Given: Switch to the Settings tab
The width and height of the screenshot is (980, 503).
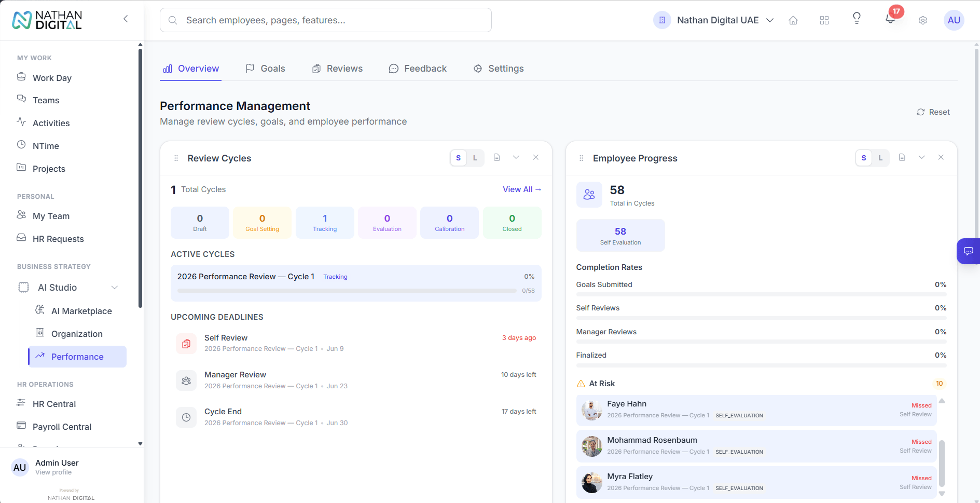Looking at the screenshot, I should tap(499, 69).
